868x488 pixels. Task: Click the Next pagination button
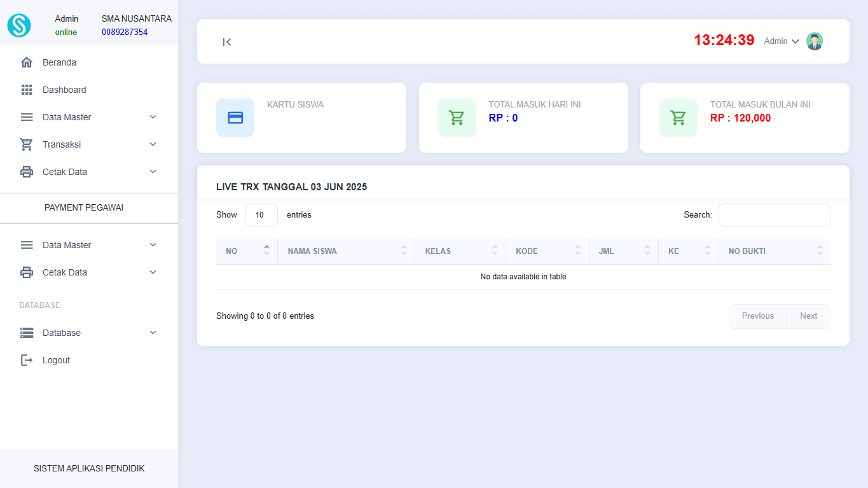pyautogui.click(x=808, y=316)
